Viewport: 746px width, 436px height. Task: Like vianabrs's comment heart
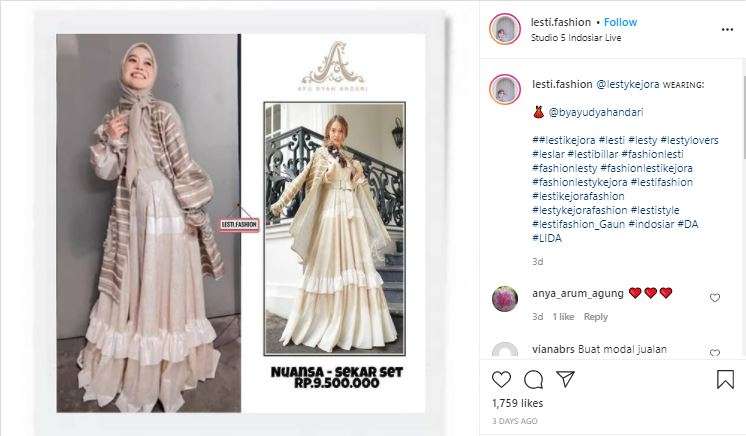[715, 353]
